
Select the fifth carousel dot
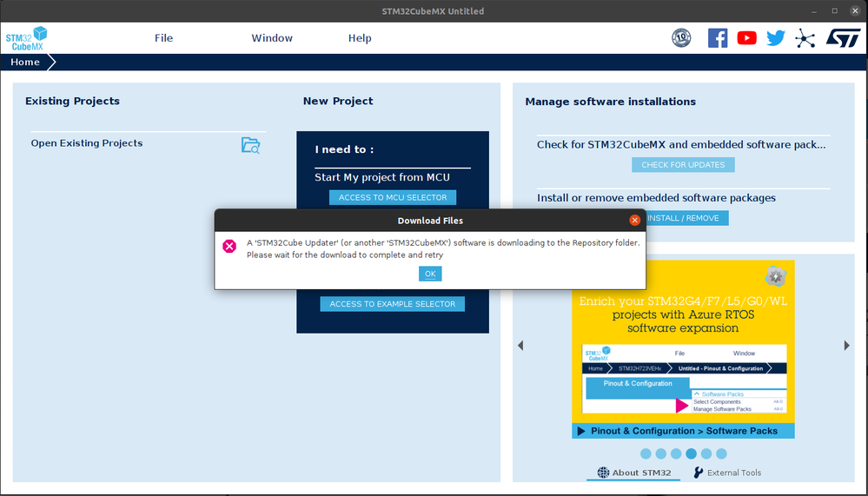coord(706,454)
